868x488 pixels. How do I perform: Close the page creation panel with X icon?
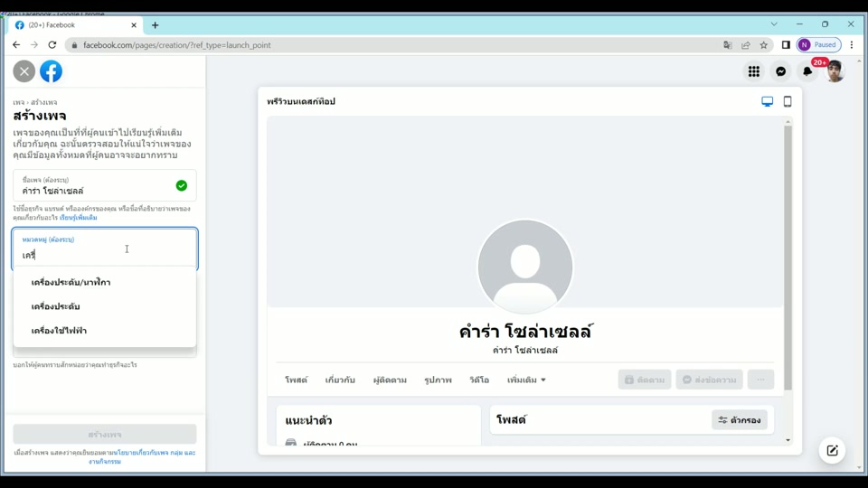pyautogui.click(x=24, y=71)
